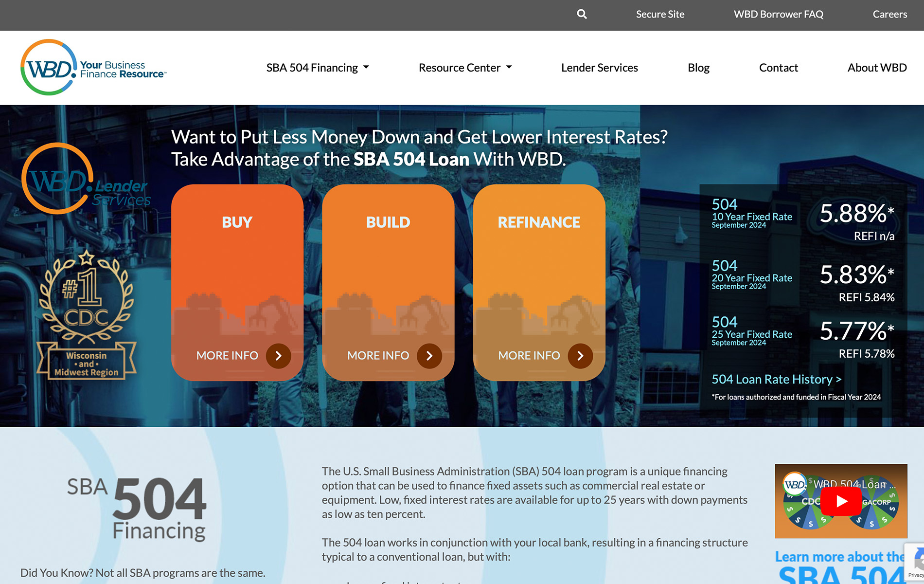Open the Contact page

point(778,68)
